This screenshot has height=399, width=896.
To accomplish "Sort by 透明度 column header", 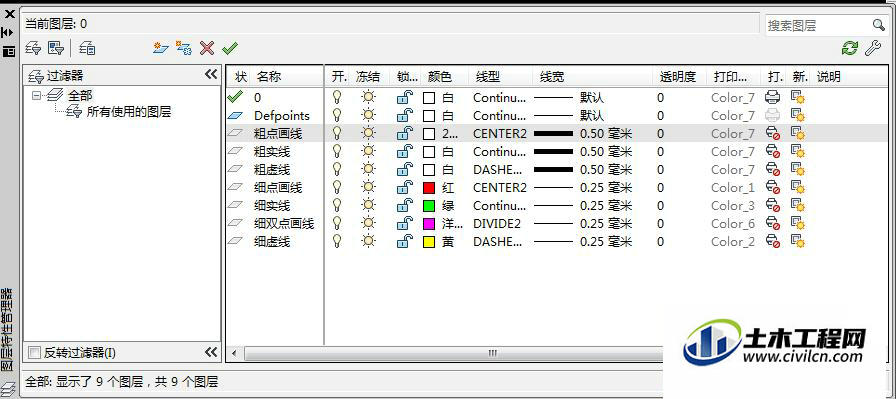I will (679, 77).
